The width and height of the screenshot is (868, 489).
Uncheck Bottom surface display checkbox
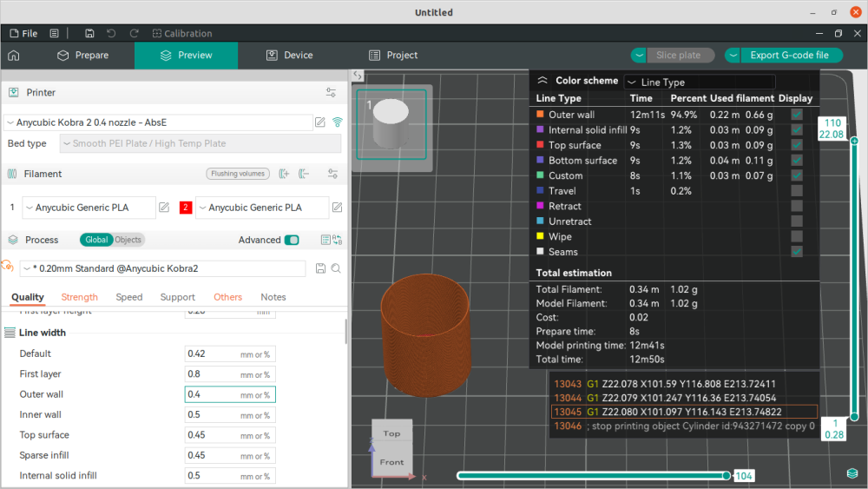[797, 160]
